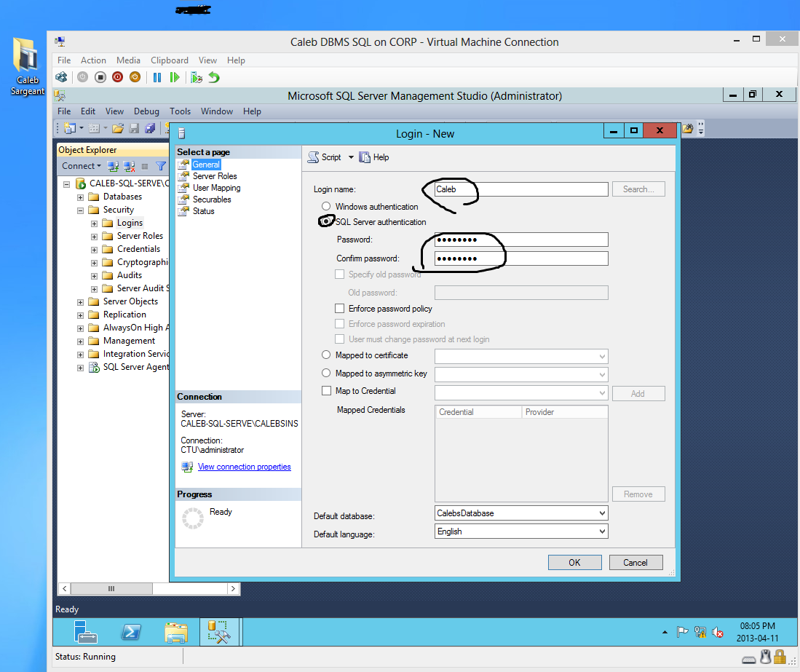Open the Caleb Sargeant desktop folder

pyautogui.click(x=26, y=66)
